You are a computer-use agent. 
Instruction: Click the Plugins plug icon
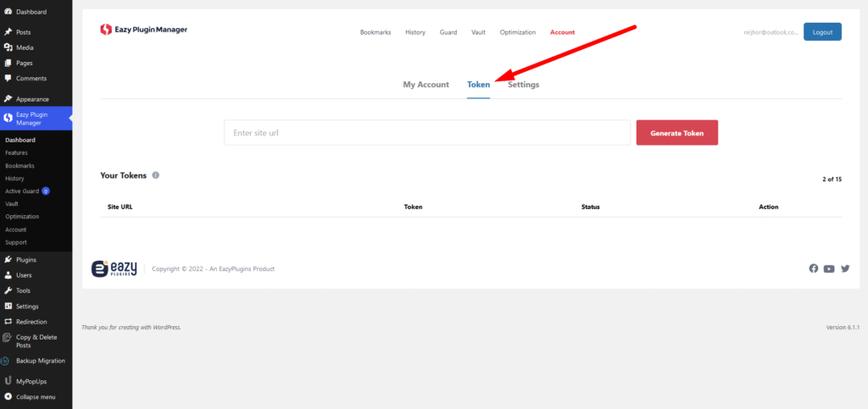pyautogui.click(x=8, y=259)
